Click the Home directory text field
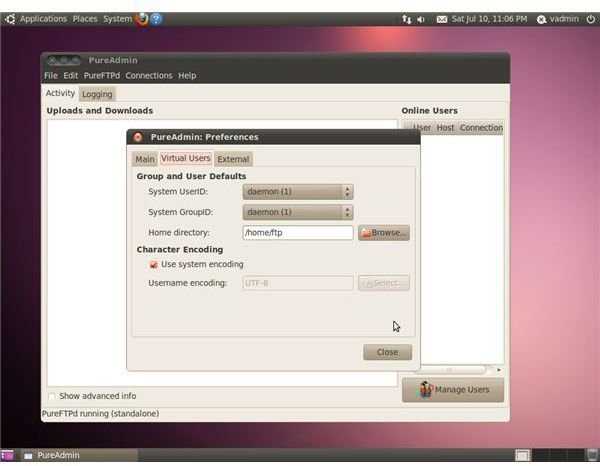Image resolution: width=600 pixels, height=466 pixels. click(298, 233)
